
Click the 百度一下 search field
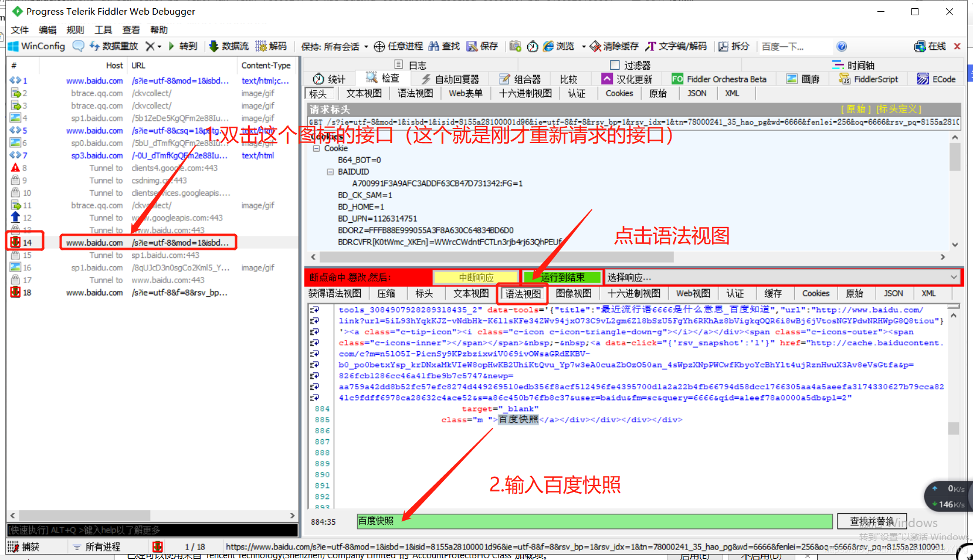(795, 47)
